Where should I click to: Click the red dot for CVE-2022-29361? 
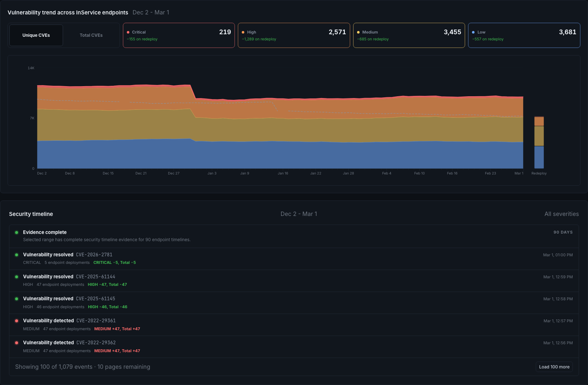point(17,321)
